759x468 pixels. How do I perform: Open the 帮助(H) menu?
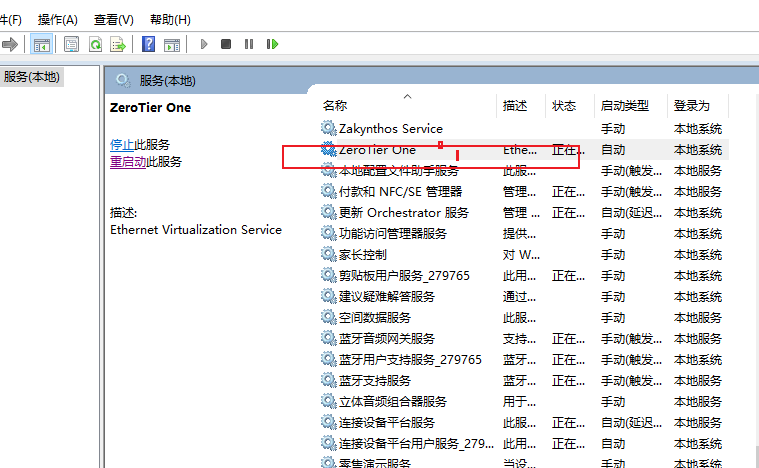pos(170,19)
